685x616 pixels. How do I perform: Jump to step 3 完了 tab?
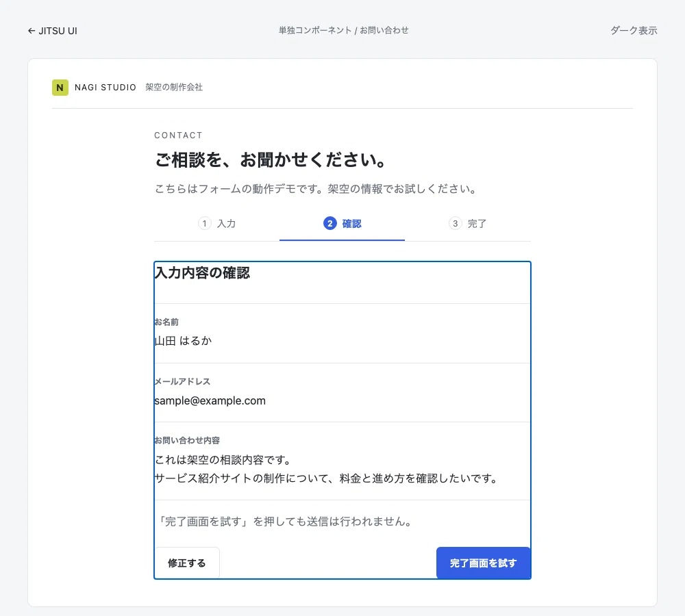(467, 224)
